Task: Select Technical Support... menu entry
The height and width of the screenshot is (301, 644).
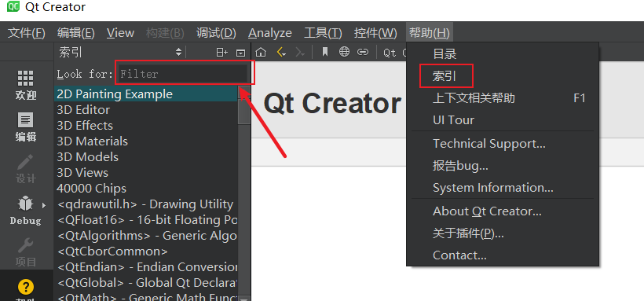Action: (503, 144)
